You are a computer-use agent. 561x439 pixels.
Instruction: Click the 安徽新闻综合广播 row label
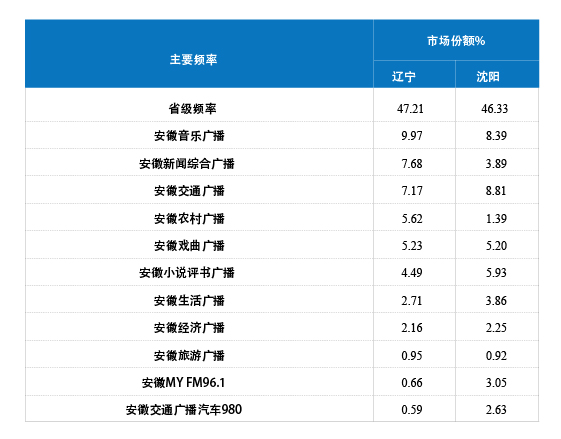187,164
